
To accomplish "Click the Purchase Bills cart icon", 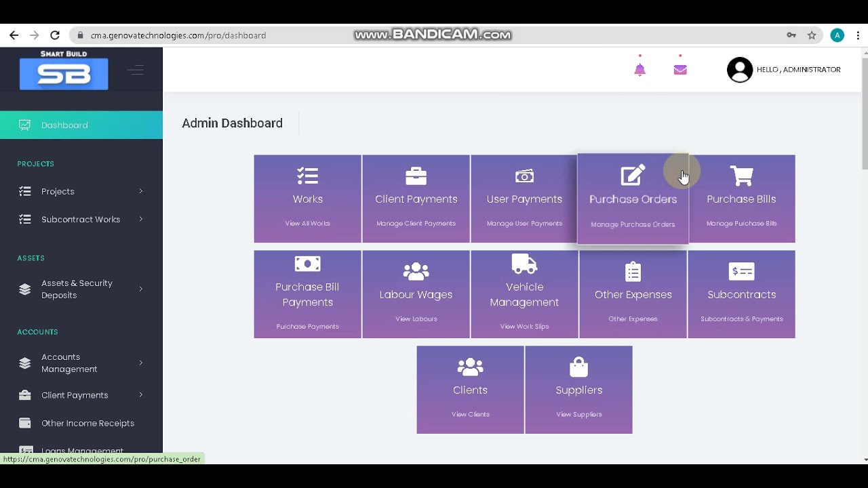I will tap(741, 176).
